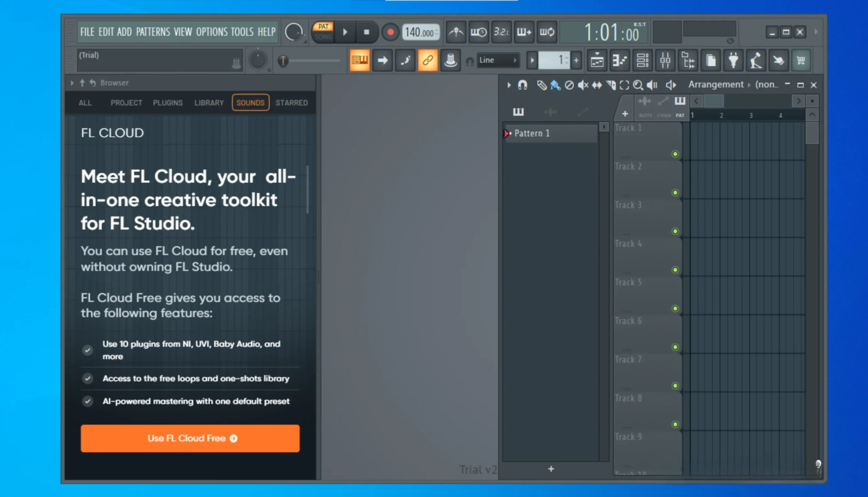Select the playlist Mute tool
Viewport: 868px width, 497px height.
click(x=583, y=85)
